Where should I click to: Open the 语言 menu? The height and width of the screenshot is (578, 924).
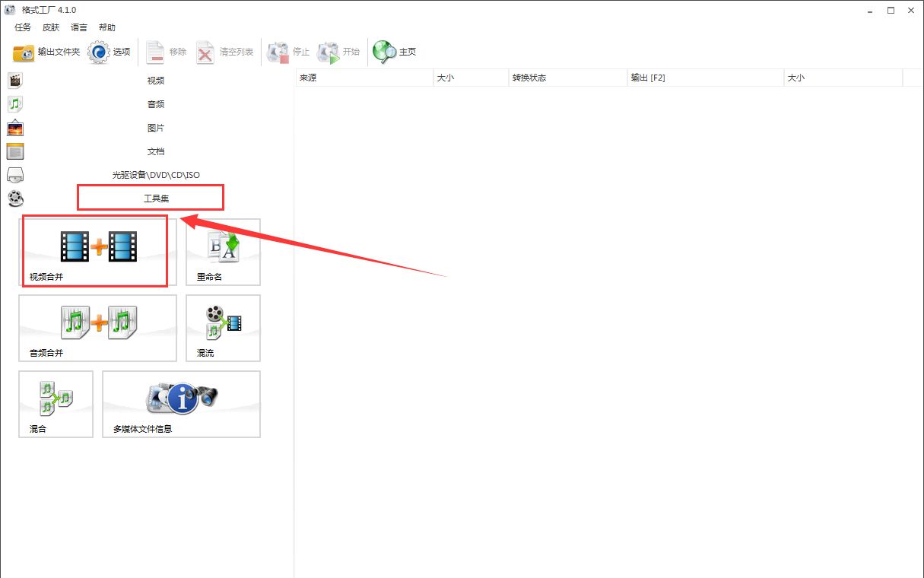pyautogui.click(x=79, y=27)
